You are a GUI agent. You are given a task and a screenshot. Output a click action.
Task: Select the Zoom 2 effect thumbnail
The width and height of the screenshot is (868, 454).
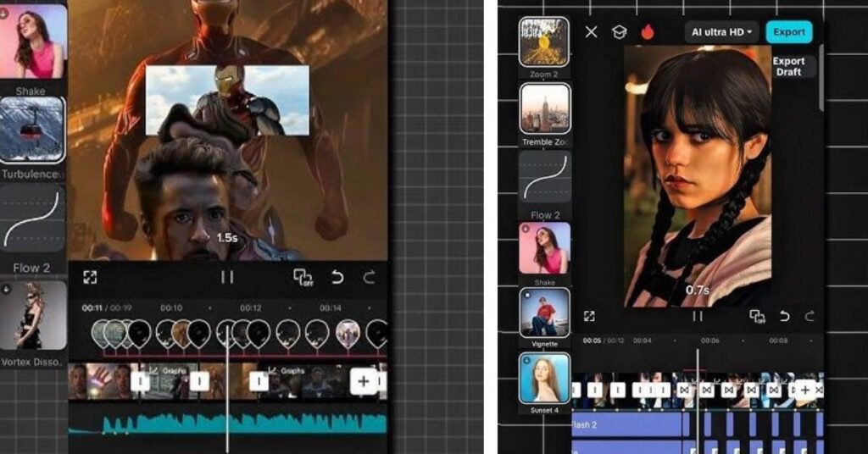(x=544, y=42)
